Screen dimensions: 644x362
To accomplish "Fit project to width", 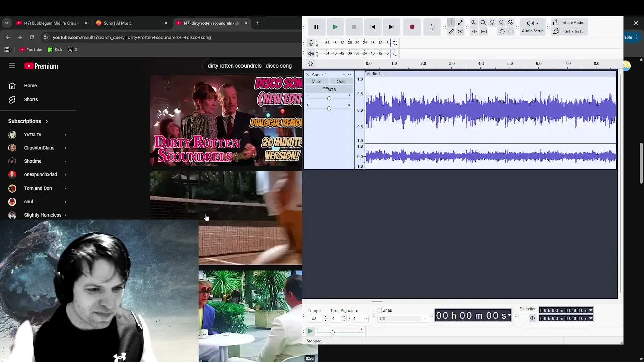I will pyautogui.click(x=501, y=23).
